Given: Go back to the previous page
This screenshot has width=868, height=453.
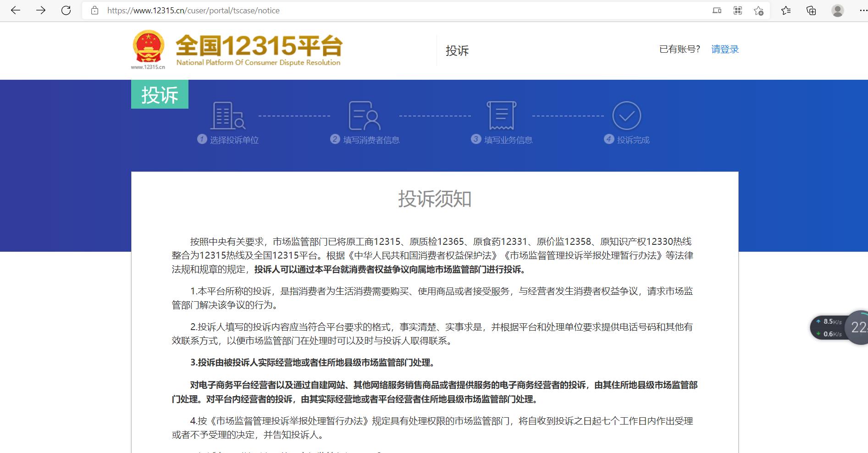Looking at the screenshot, I should (x=17, y=10).
